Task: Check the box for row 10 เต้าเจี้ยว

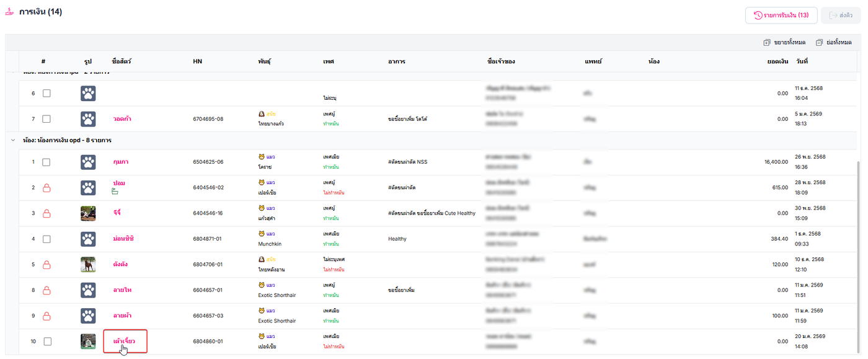Action: tap(46, 341)
